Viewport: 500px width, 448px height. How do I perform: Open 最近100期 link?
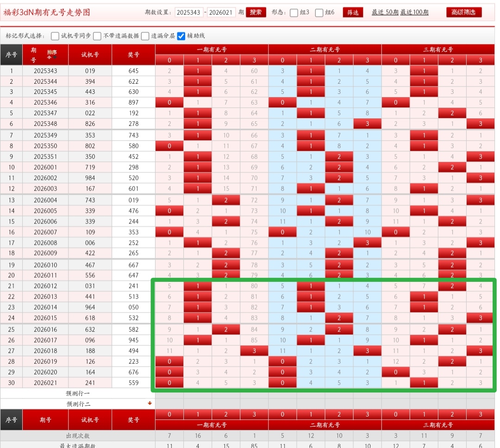click(x=414, y=12)
